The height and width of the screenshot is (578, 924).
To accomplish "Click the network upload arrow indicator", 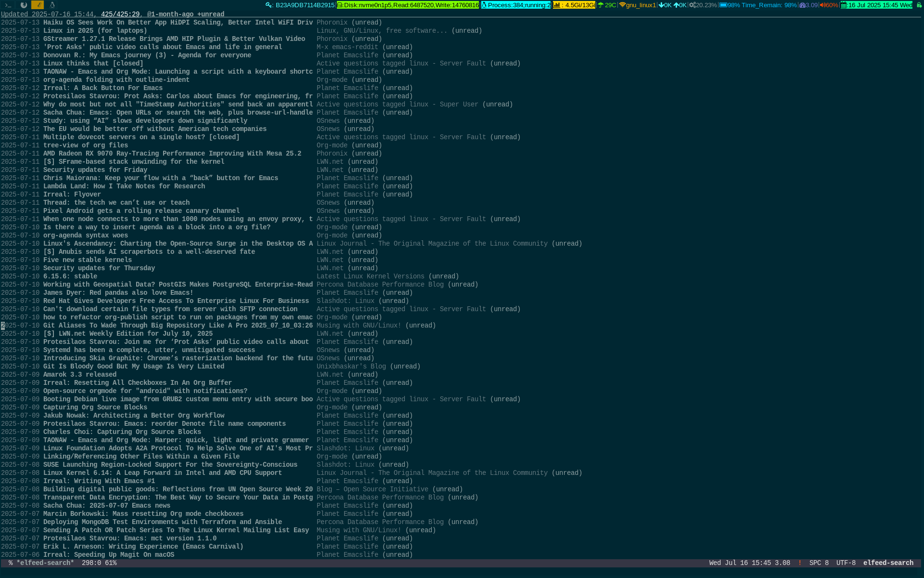I will pos(680,5).
